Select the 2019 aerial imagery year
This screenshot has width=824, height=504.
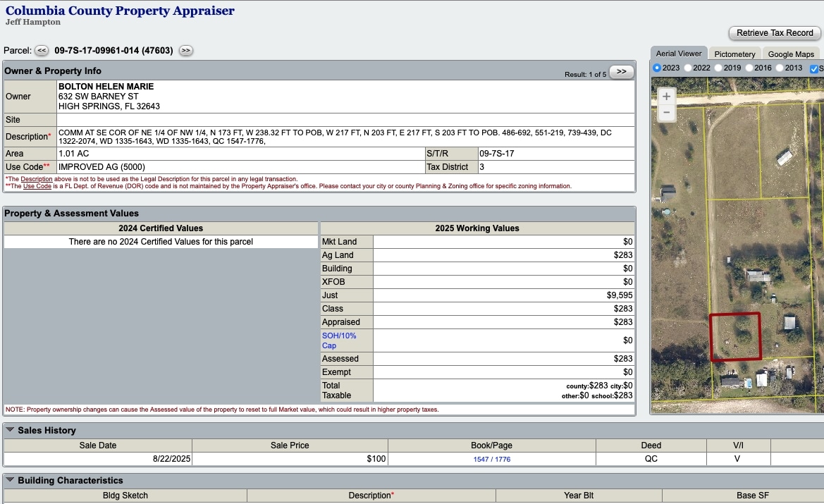[718, 68]
